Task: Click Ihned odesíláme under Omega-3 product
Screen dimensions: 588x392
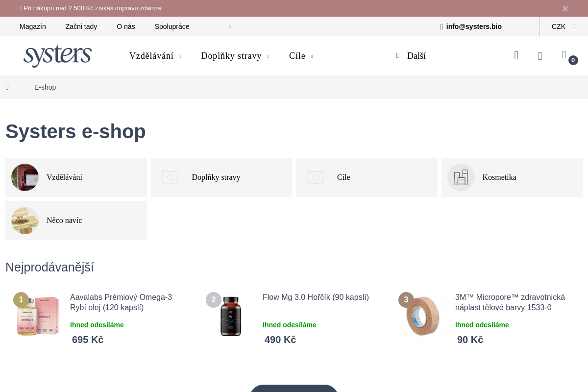Action: [x=97, y=325]
